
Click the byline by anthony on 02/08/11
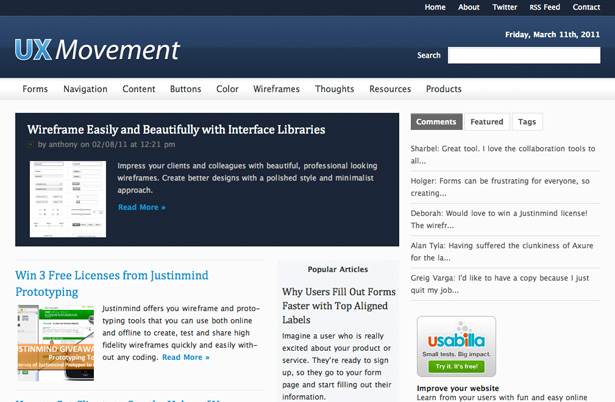click(106, 144)
